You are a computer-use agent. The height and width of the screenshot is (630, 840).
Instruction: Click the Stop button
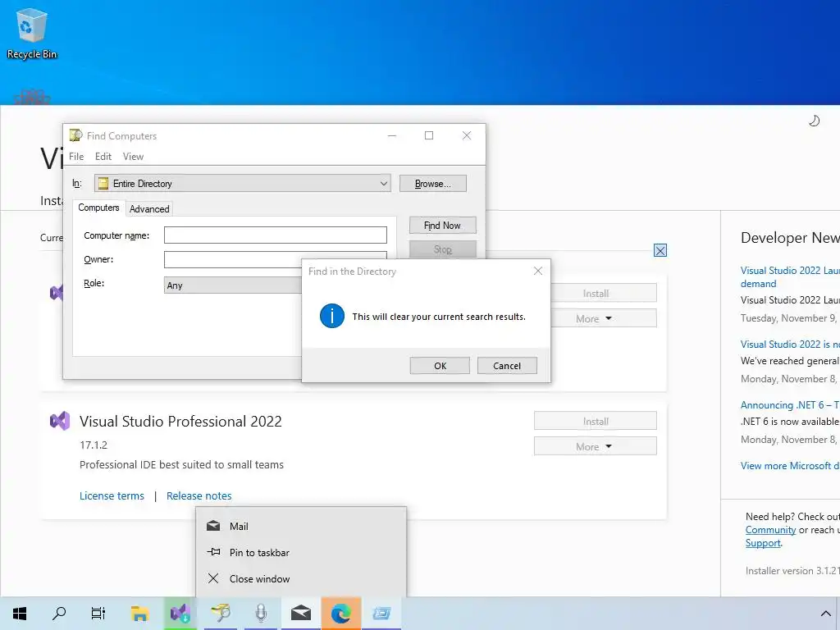442,249
